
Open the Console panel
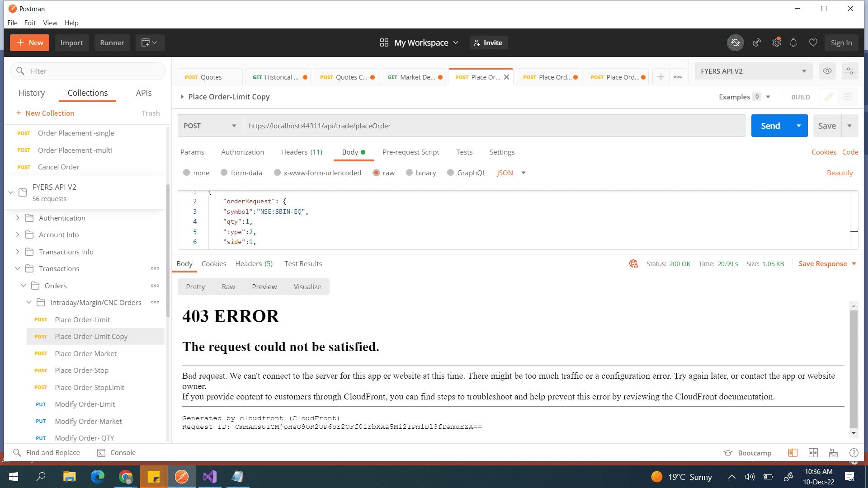click(117, 452)
